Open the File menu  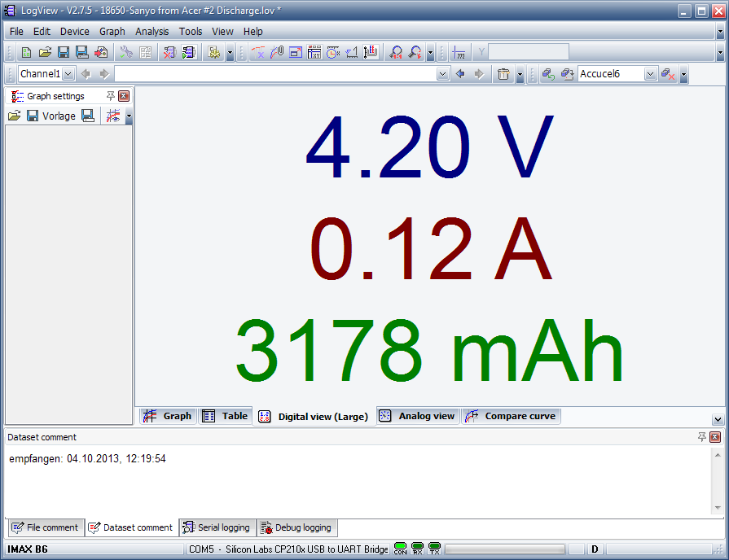point(16,31)
